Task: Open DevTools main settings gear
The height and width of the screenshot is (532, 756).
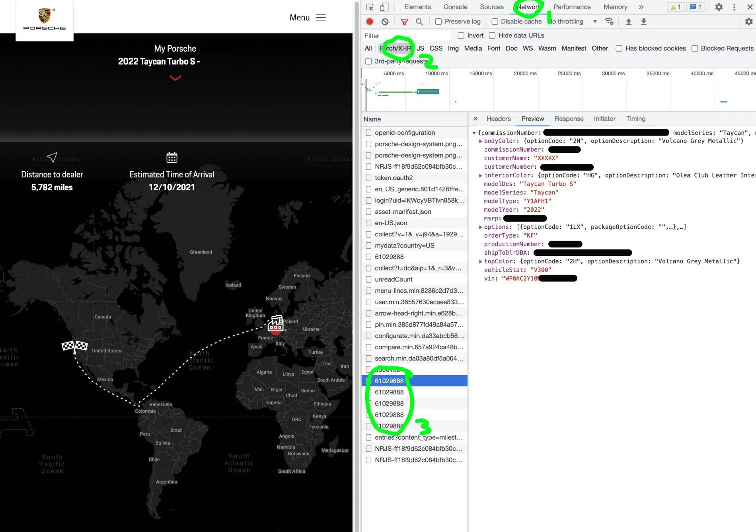Action: coord(719,7)
